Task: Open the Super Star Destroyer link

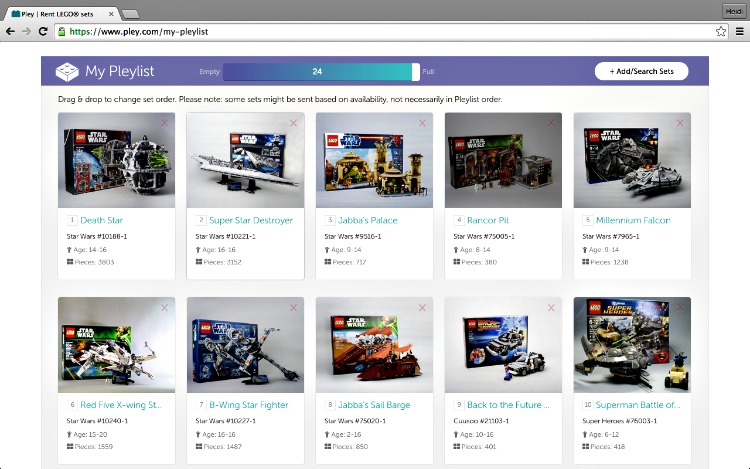Action: coord(251,220)
